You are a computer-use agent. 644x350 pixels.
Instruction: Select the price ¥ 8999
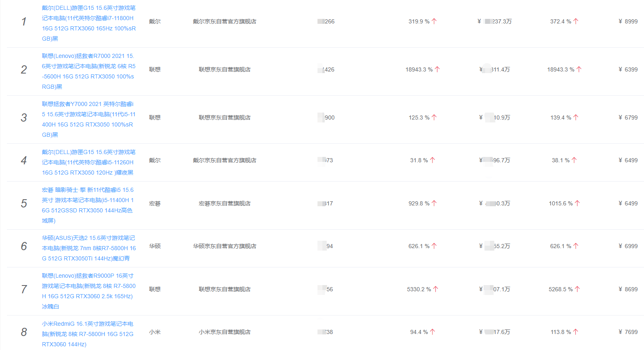coord(628,21)
